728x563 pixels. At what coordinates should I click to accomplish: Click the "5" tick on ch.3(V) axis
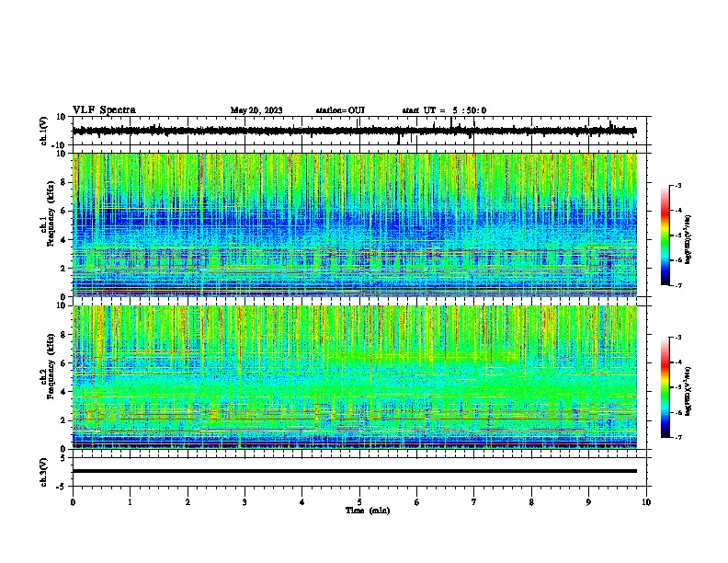tap(63, 457)
